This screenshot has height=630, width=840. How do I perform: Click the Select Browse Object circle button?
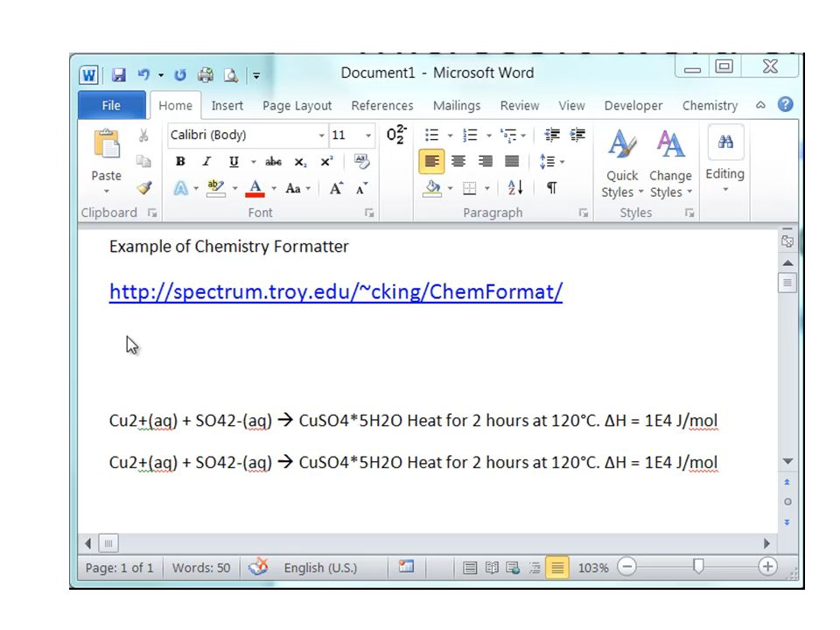pos(787,502)
